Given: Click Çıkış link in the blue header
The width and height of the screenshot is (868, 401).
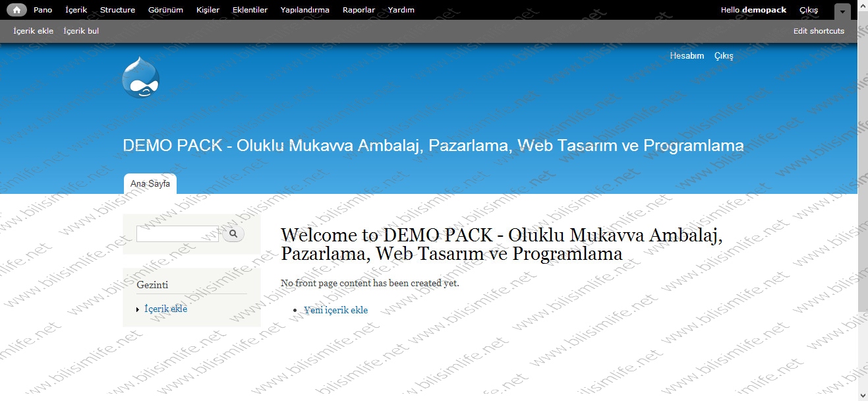Looking at the screenshot, I should pos(724,56).
